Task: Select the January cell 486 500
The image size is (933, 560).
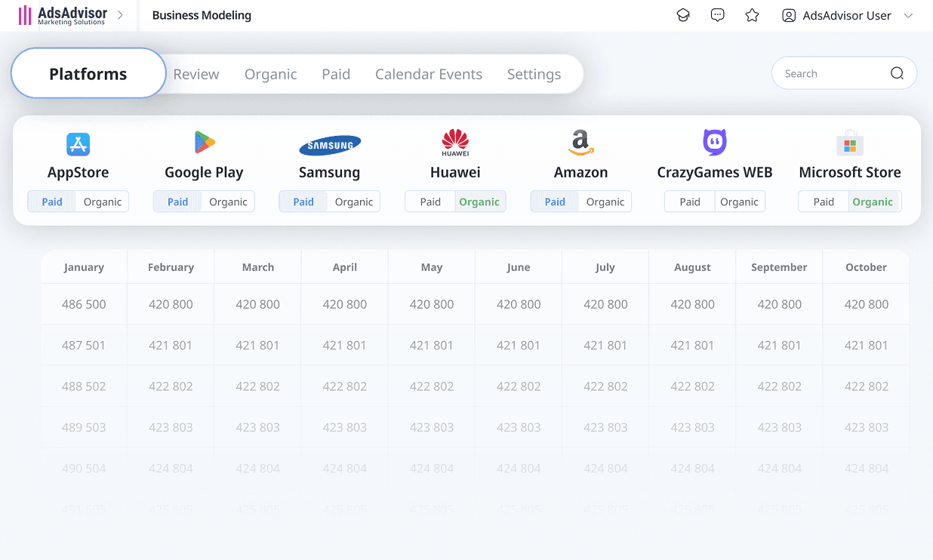Action: (84, 304)
